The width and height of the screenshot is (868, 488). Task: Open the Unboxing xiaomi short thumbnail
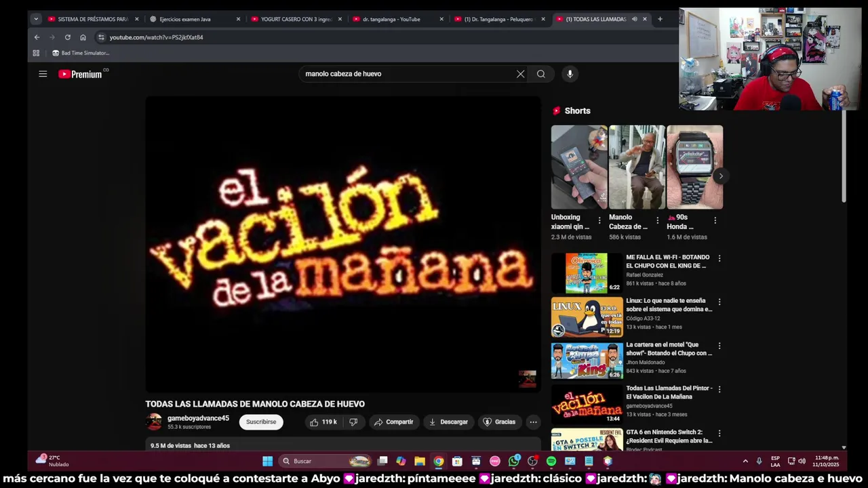[x=579, y=167]
